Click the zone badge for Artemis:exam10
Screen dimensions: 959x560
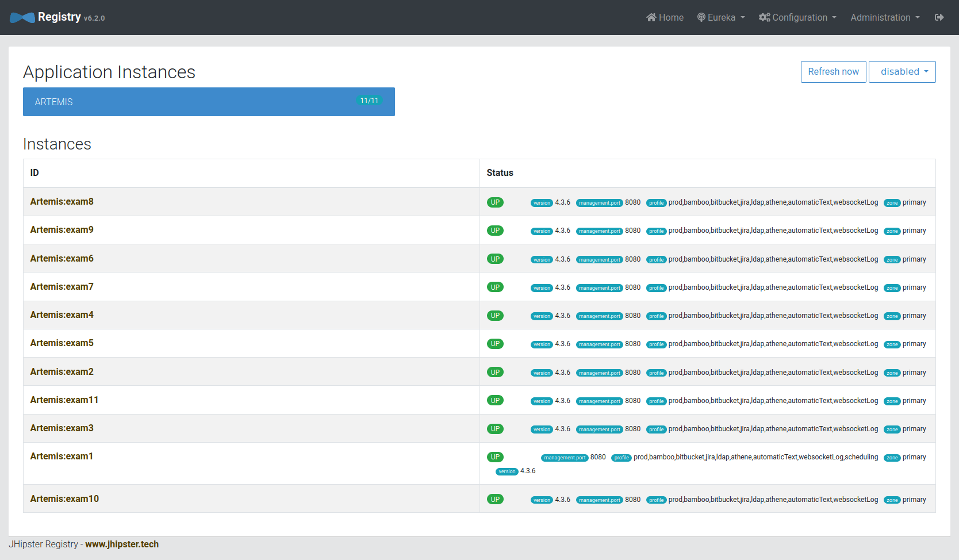[892, 500]
